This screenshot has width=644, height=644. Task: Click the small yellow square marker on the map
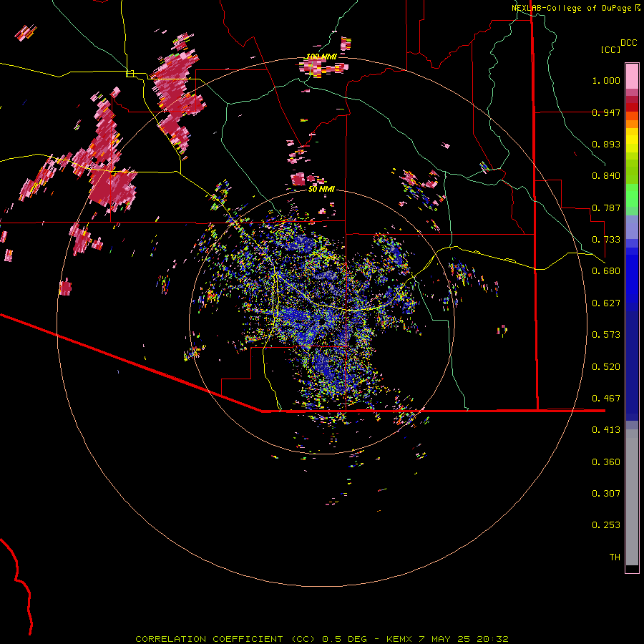(130, 74)
